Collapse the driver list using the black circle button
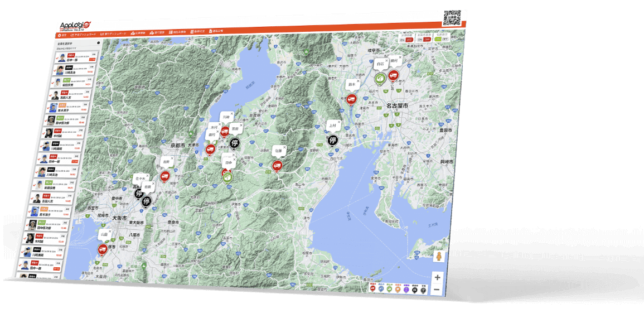 coord(99,43)
